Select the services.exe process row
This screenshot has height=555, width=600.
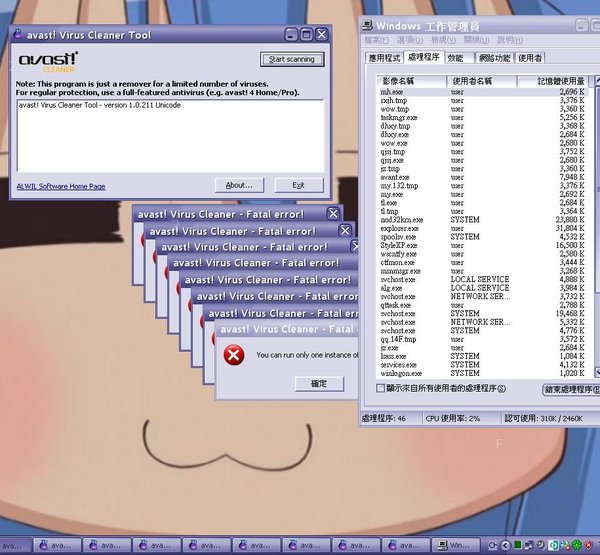(484, 365)
